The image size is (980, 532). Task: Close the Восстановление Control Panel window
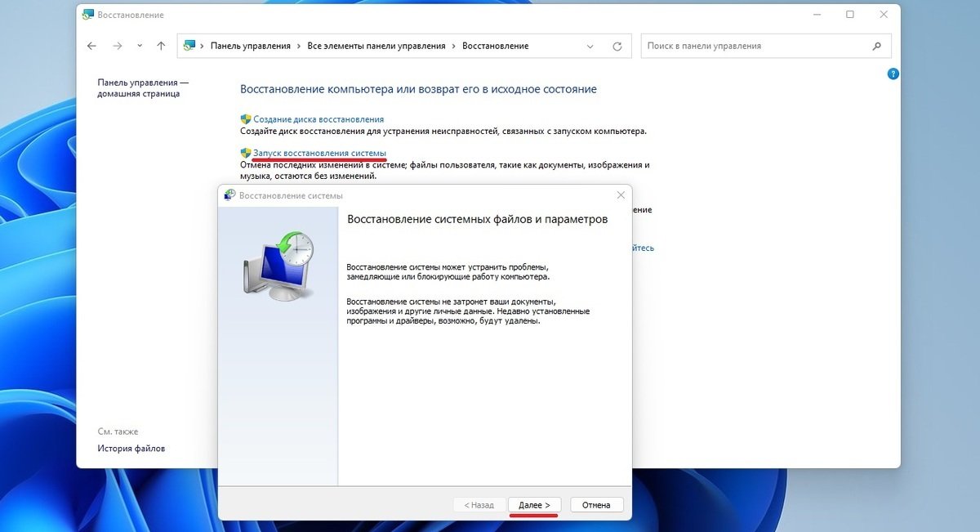[x=883, y=15]
